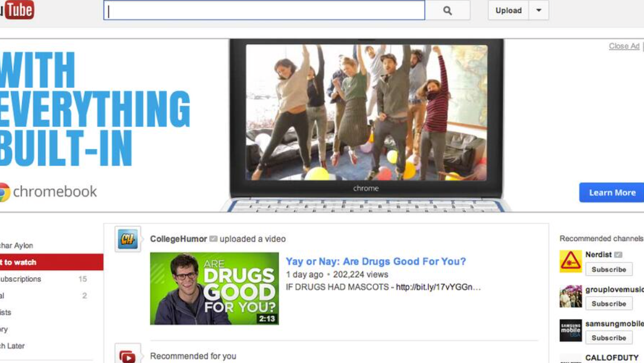Click the samsungmobile channel icon
Image resolution: width=644 pixels, height=363 pixels.
[x=570, y=331]
